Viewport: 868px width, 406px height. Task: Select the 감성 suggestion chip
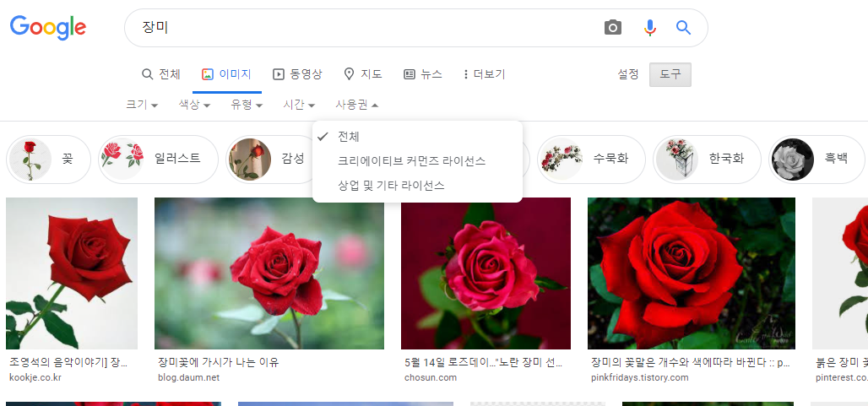pyautogui.click(x=271, y=160)
